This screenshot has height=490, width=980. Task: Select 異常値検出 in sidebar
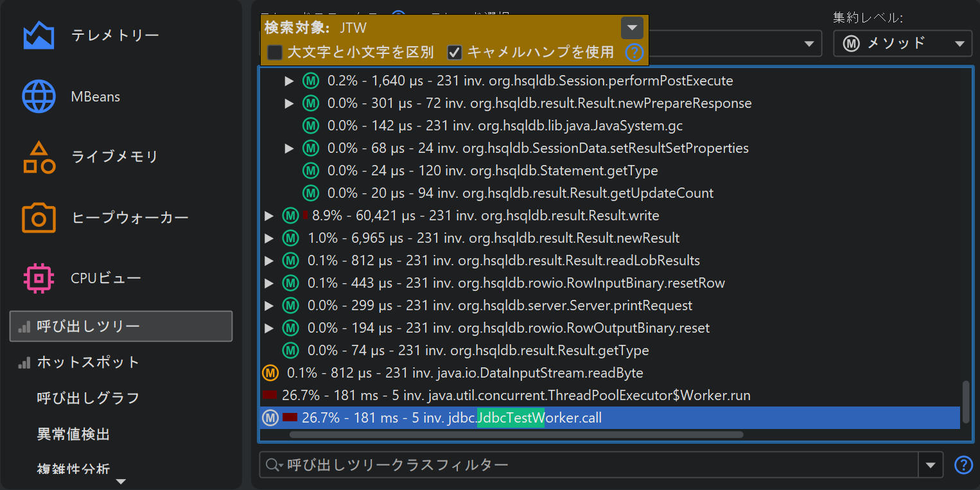tap(73, 434)
